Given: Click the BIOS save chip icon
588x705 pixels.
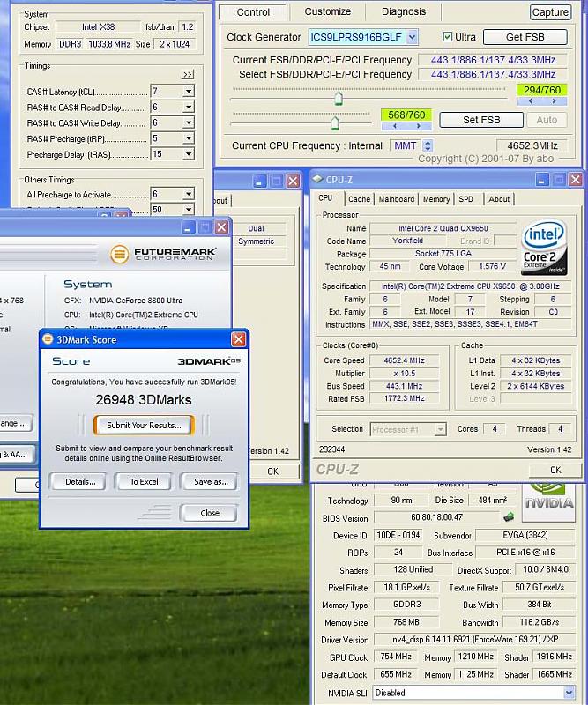Looking at the screenshot, I should (x=509, y=517).
